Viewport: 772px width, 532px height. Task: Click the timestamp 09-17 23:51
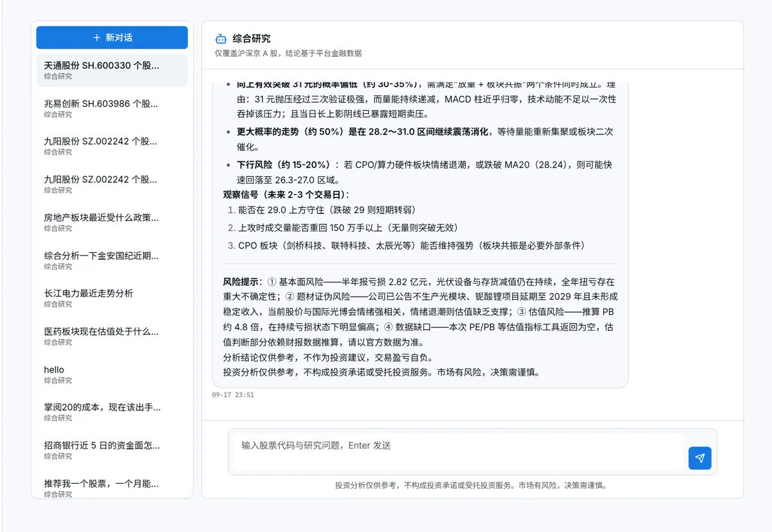pyautogui.click(x=233, y=395)
